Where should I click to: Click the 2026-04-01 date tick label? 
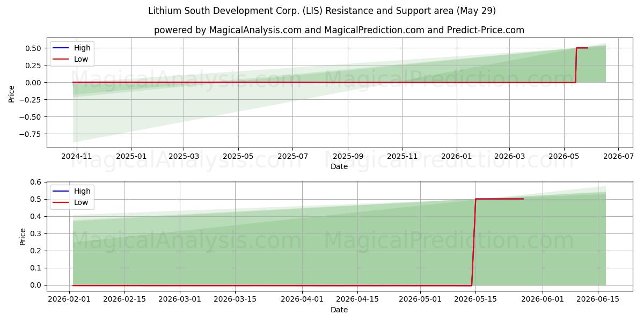pyautogui.click(x=302, y=299)
